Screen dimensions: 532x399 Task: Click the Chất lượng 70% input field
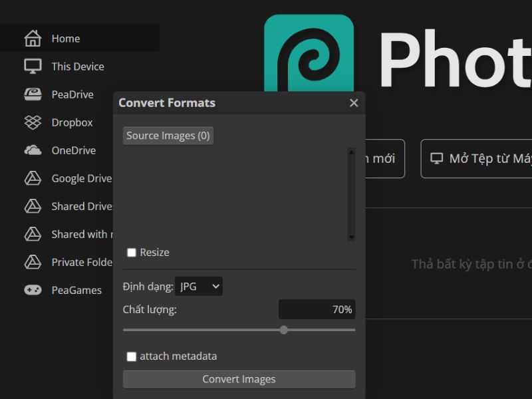click(317, 309)
